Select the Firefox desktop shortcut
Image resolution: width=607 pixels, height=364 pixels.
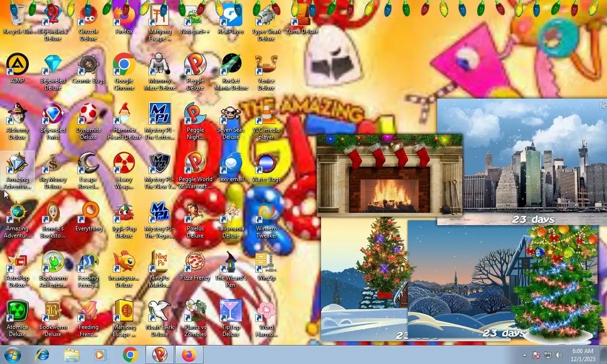pyautogui.click(x=124, y=19)
